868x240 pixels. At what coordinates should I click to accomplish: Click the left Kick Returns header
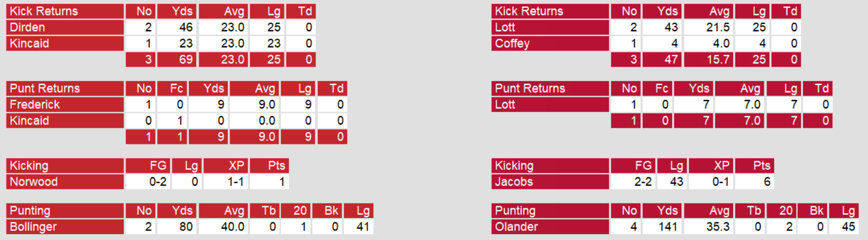click(x=44, y=11)
